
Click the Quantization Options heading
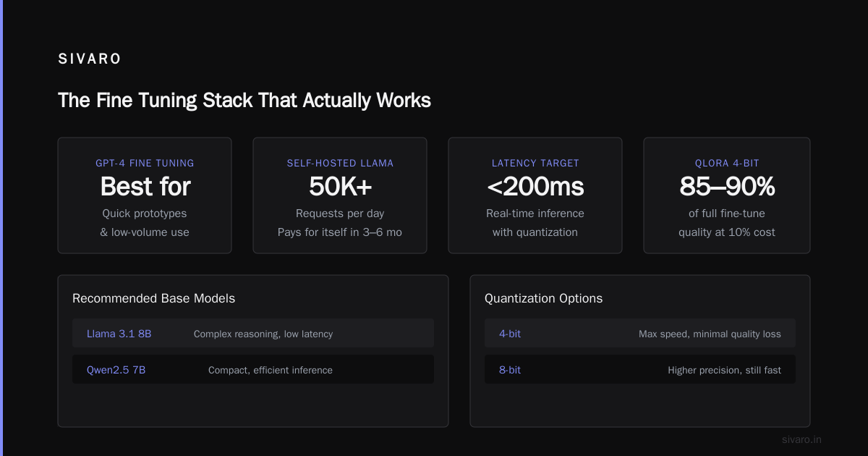(x=543, y=298)
